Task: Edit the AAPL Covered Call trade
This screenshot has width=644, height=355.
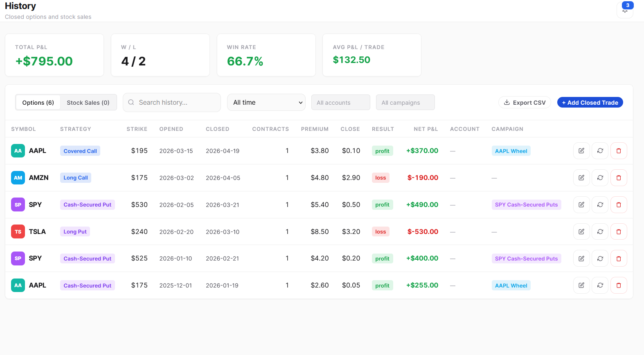Action: pos(581,151)
